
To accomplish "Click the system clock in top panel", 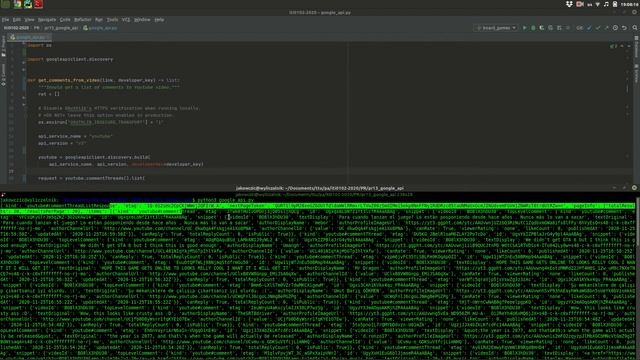I will tap(629, 4).
